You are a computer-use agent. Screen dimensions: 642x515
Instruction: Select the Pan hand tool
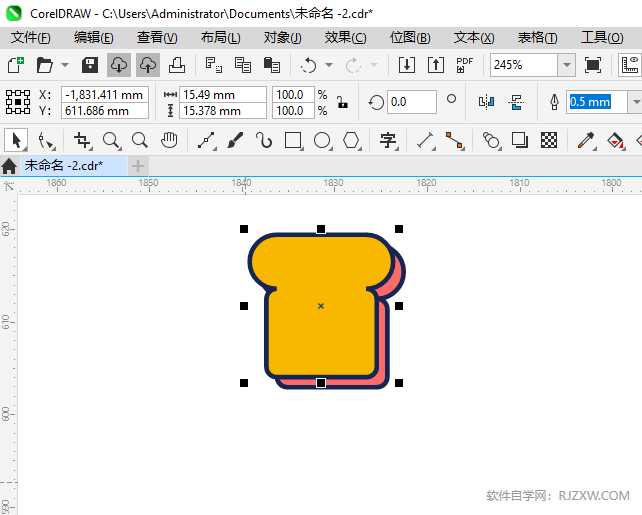pyautogui.click(x=169, y=140)
